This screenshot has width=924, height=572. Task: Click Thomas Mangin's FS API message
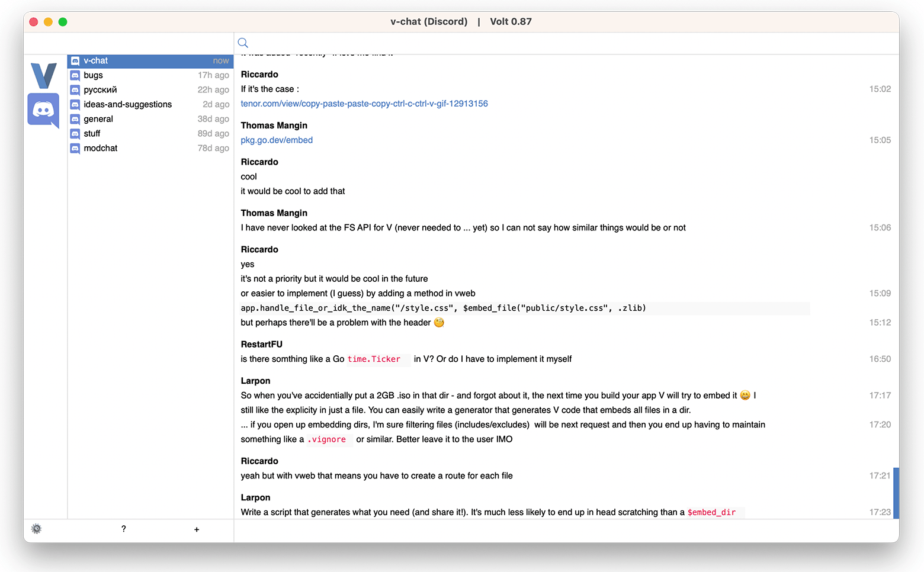click(x=463, y=228)
